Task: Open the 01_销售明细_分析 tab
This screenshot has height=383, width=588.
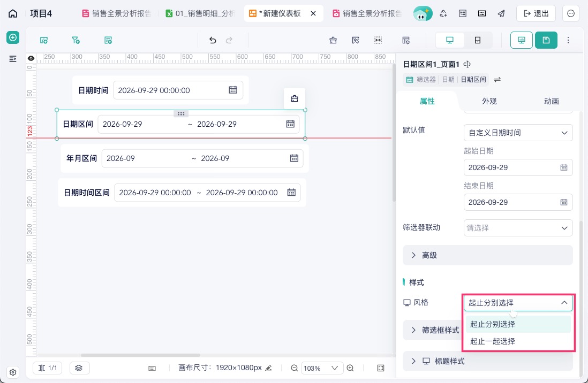Action: pos(201,13)
